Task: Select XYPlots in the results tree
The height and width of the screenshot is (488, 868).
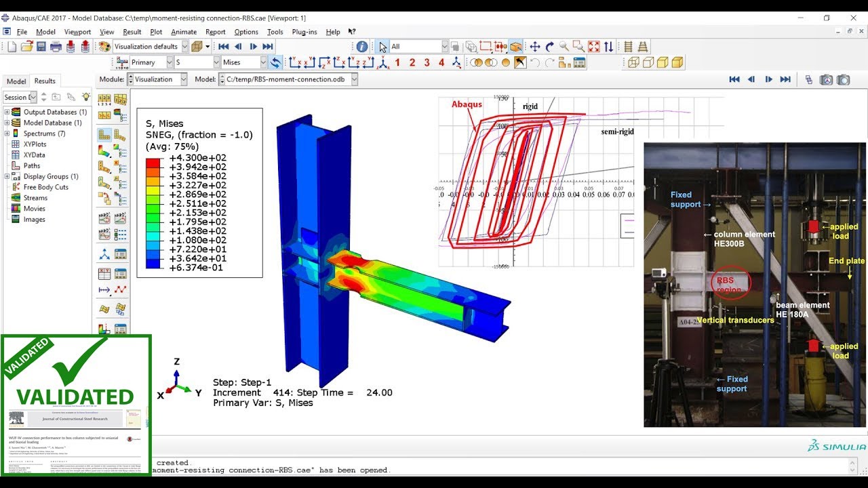Action: coord(35,144)
